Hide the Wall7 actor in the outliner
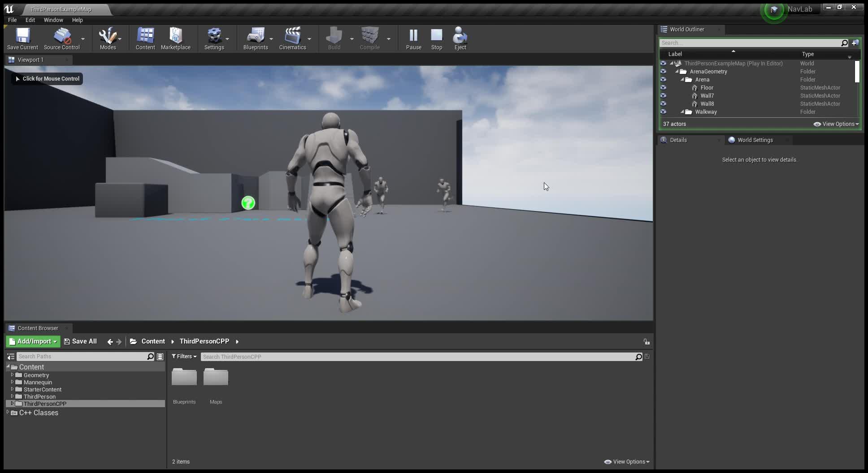The height and width of the screenshot is (473, 868). [664, 95]
